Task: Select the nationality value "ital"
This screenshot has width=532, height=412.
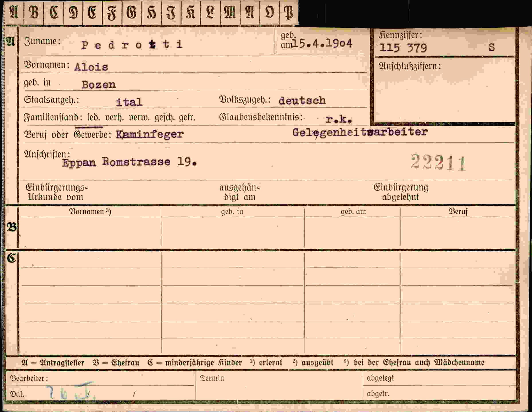Action: 129,102
